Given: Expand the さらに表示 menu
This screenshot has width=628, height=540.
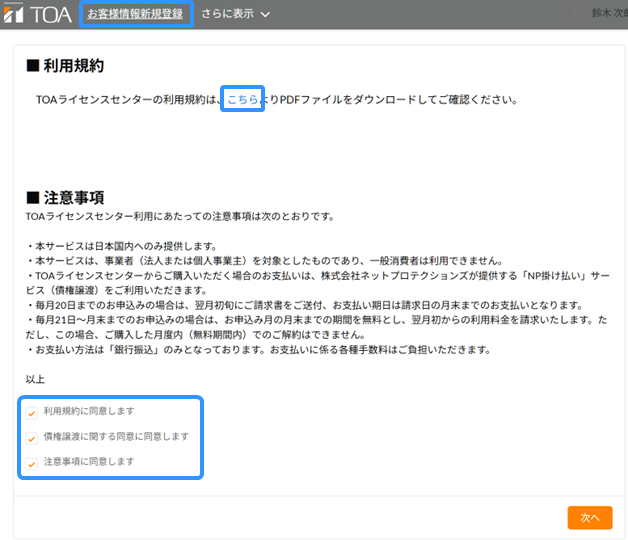Looking at the screenshot, I should (x=227, y=14).
